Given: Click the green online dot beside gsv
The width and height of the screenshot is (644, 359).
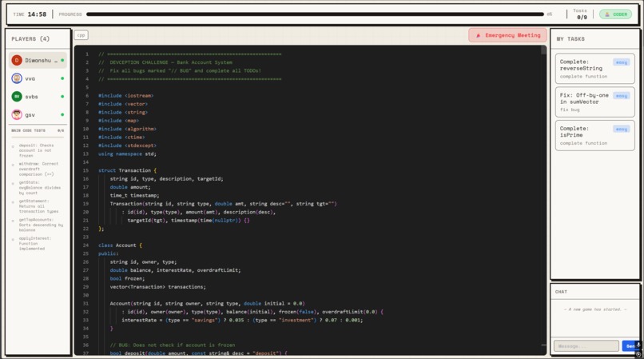Looking at the screenshot, I should tap(62, 114).
